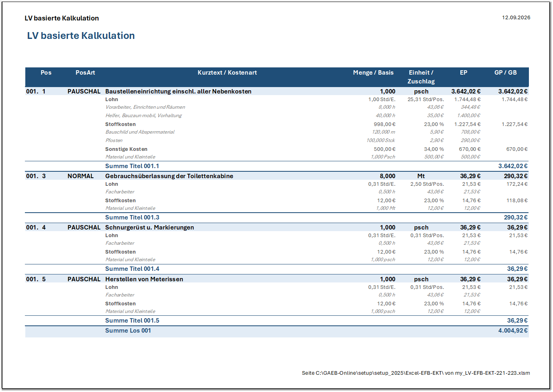The height and width of the screenshot is (392, 553).
Task: Click the 172,24 € Lohn total
Action: point(517,184)
